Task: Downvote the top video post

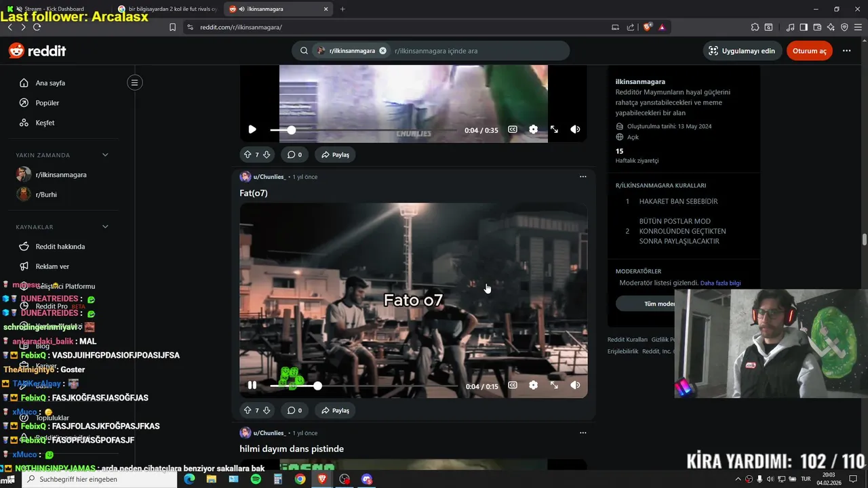Action: click(267, 155)
